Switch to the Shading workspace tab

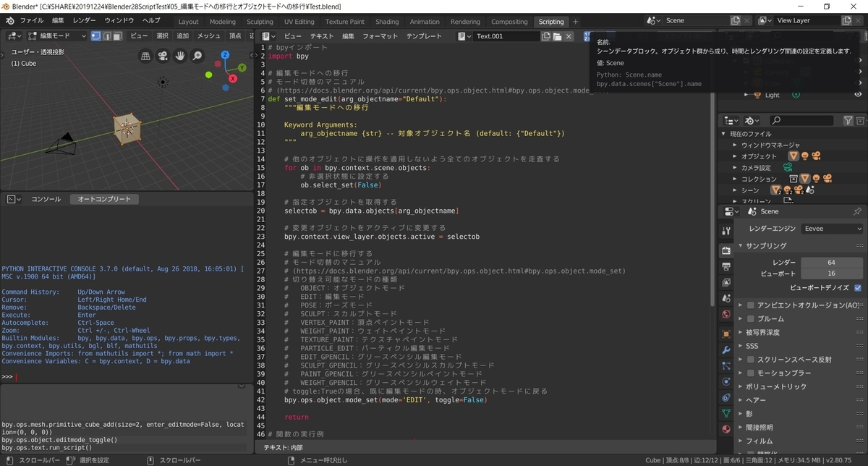point(387,22)
